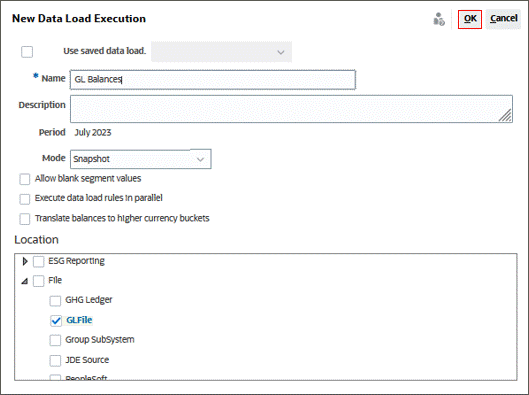Image resolution: width=529 pixels, height=395 pixels.
Task: Select the File location checkbox
Action: 38,281
